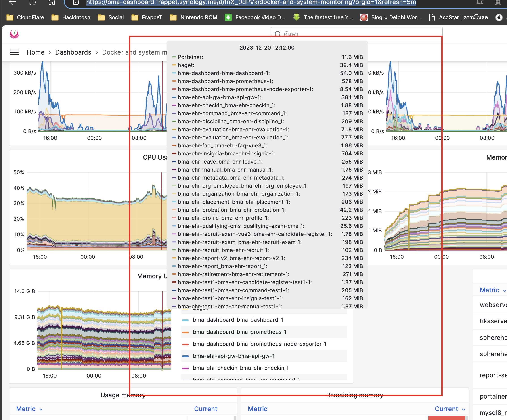507x420 pixels.
Task: Open the CloudFlare bookmark folder
Action: pyautogui.click(x=25, y=17)
